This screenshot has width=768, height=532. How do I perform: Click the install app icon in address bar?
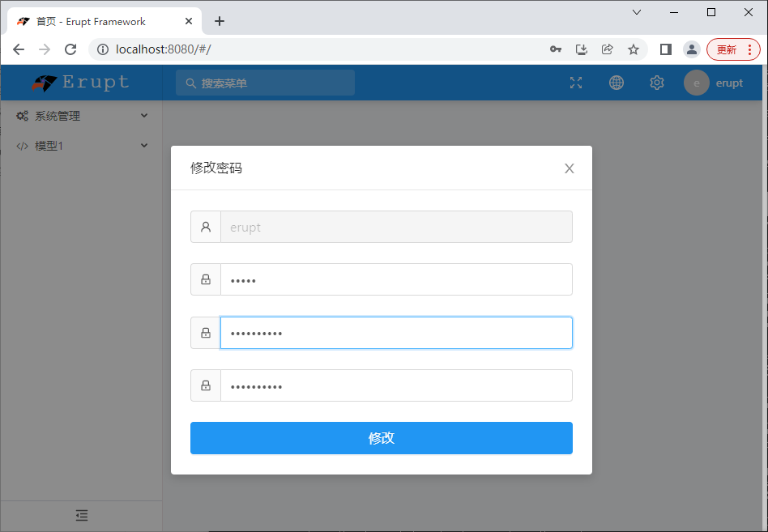(x=582, y=49)
